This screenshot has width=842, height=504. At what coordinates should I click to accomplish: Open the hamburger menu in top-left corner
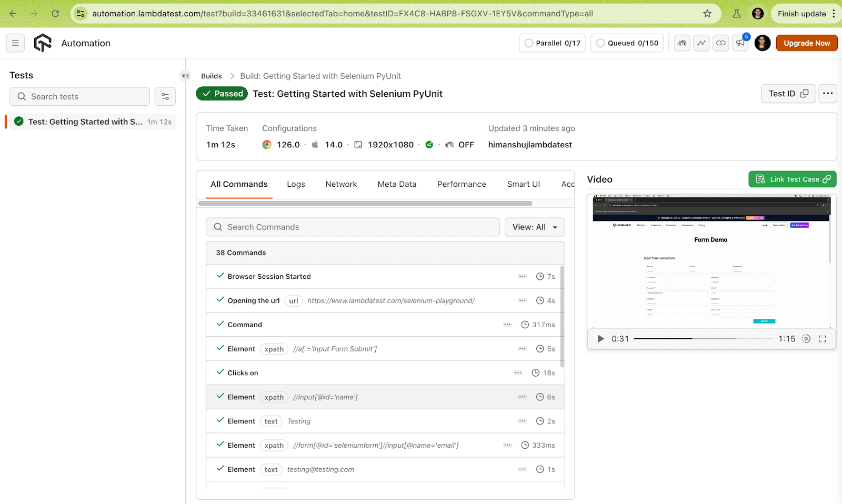pyautogui.click(x=15, y=43)
